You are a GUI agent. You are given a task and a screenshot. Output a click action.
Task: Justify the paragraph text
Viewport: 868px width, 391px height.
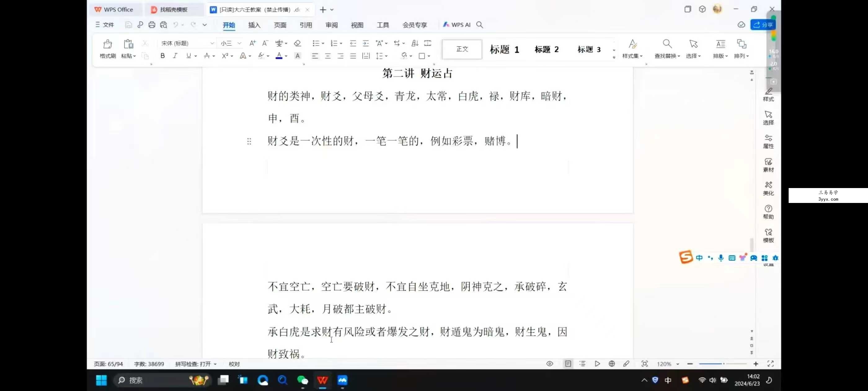click(353, 56)
